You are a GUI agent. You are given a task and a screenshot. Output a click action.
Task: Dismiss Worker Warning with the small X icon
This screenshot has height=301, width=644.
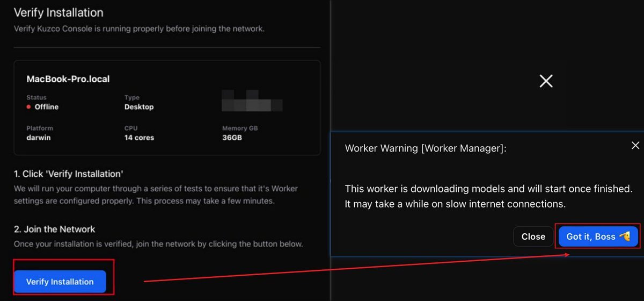click(635, 146)
